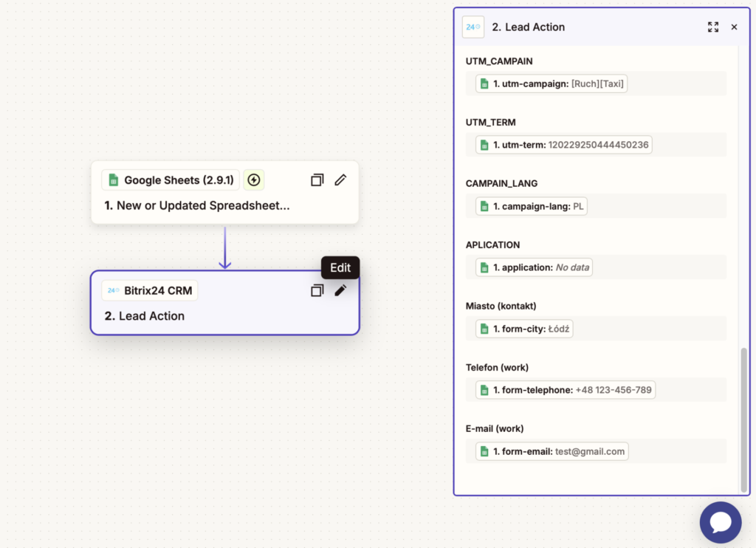Viewport: 756px width, 548px height.
Task: Click the lightning bolt trigger icon on Google Sheets step
Action: click(254, 179)
